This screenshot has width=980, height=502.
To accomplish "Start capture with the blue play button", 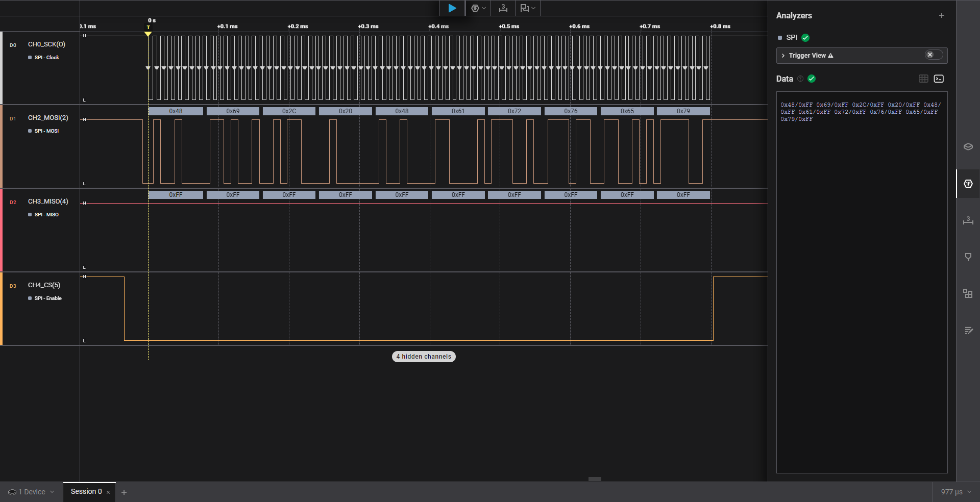I will (452, 8).
